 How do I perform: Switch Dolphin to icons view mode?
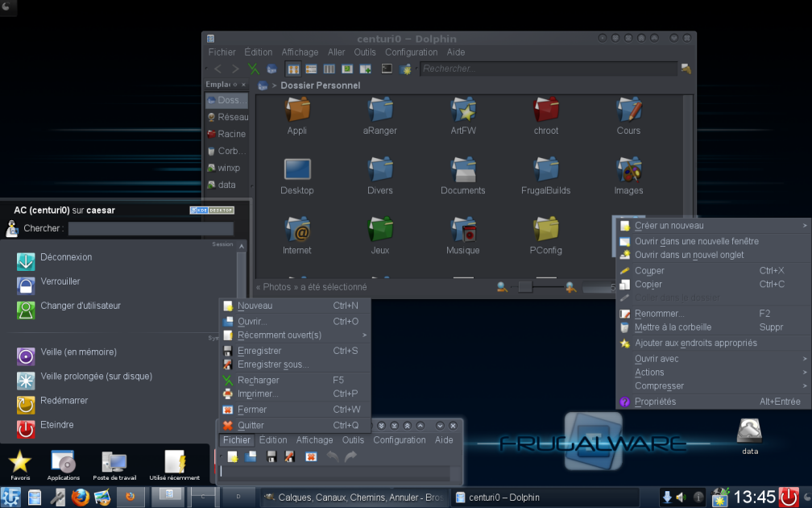tap(293, 69)
